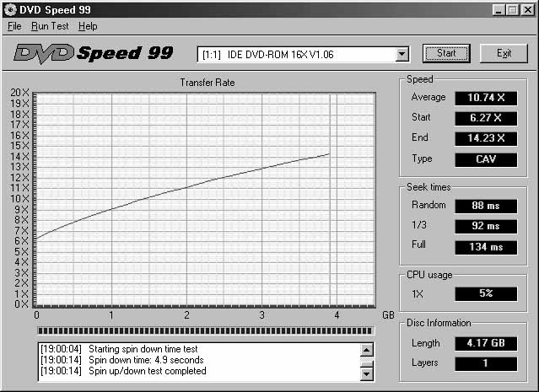Click the Exit button
Image resolution: width=539 pixels, height=392 pixels.
pyautogui.click(x=504, y=53)
